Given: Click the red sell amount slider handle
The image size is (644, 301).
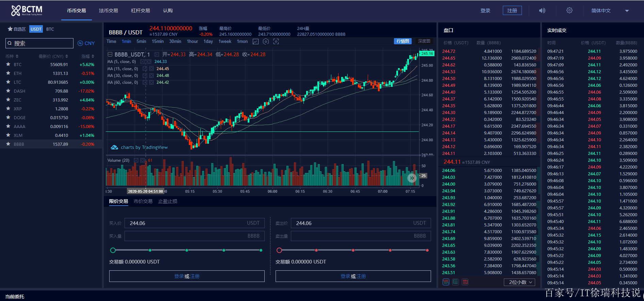Looking at the screenshot, I should (x=279, y=250).
